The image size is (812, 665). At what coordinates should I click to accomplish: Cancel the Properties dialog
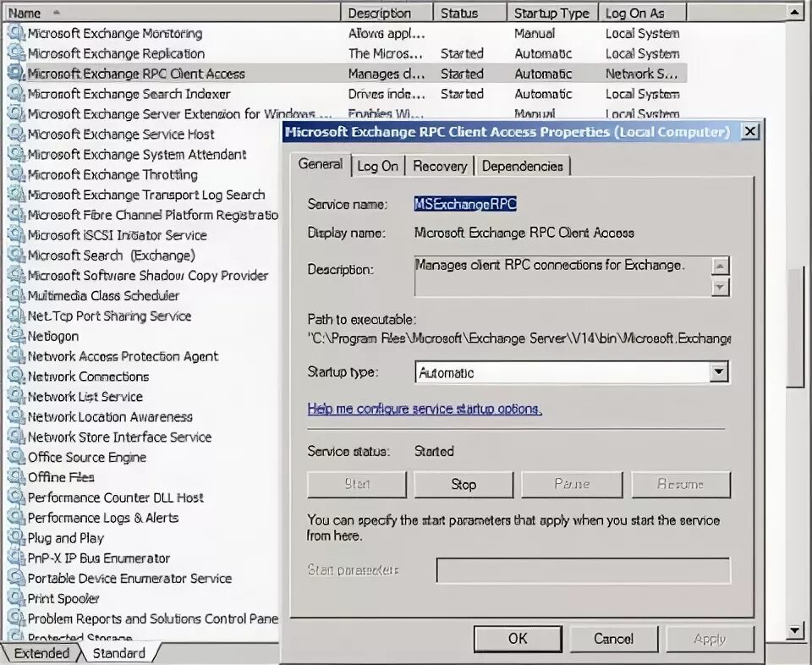[614, 639]
